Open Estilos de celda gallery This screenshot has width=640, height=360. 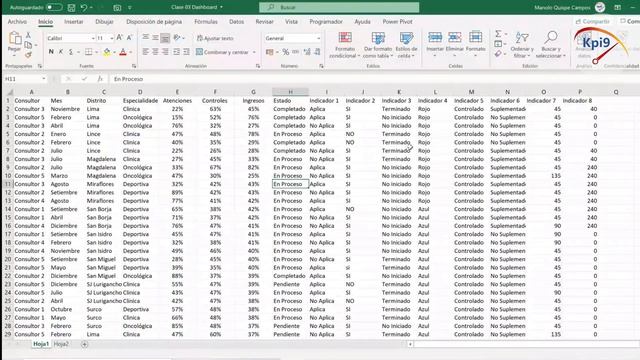[x=406, y=45]
